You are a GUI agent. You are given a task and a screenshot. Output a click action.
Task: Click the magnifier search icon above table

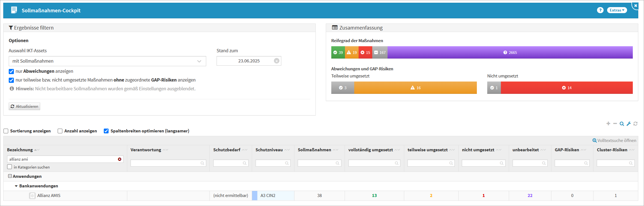(622, 124)
